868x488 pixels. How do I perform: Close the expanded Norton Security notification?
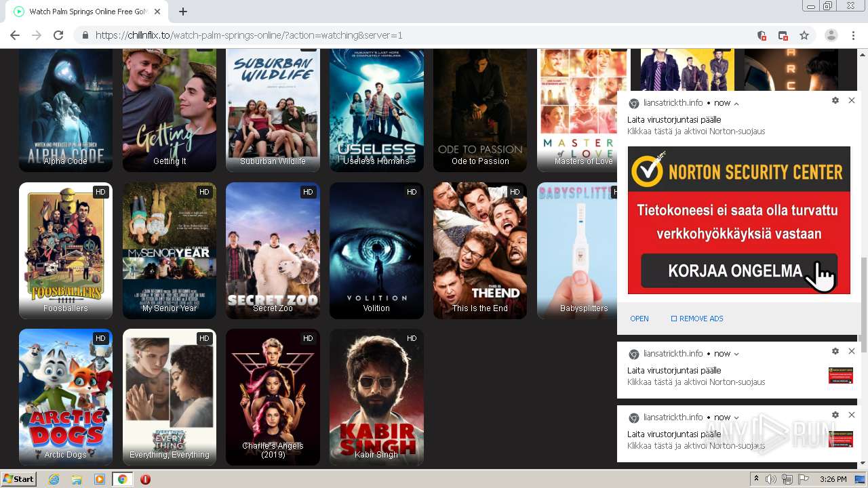pyautogui.click(x=852, y=100)
